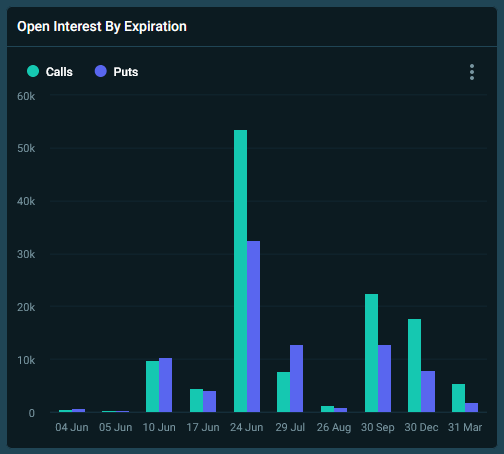Open the chart options three-dot menu
This screenshot has width=504, height=454.
472,72
